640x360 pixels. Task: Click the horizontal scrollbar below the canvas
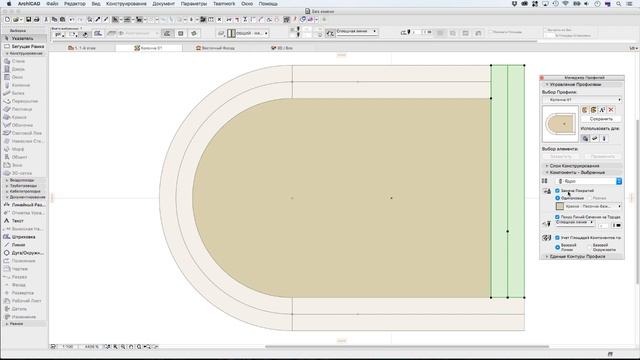[407, 347]
